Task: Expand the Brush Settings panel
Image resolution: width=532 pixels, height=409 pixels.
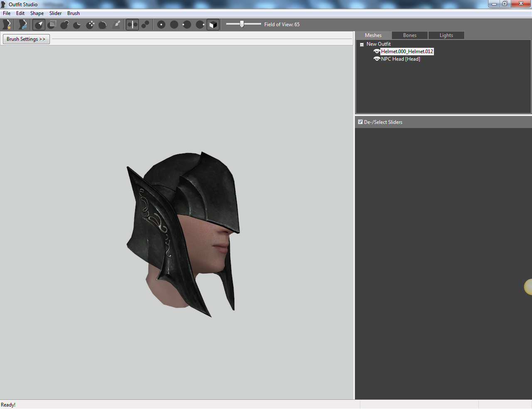Action: point(26,39)
